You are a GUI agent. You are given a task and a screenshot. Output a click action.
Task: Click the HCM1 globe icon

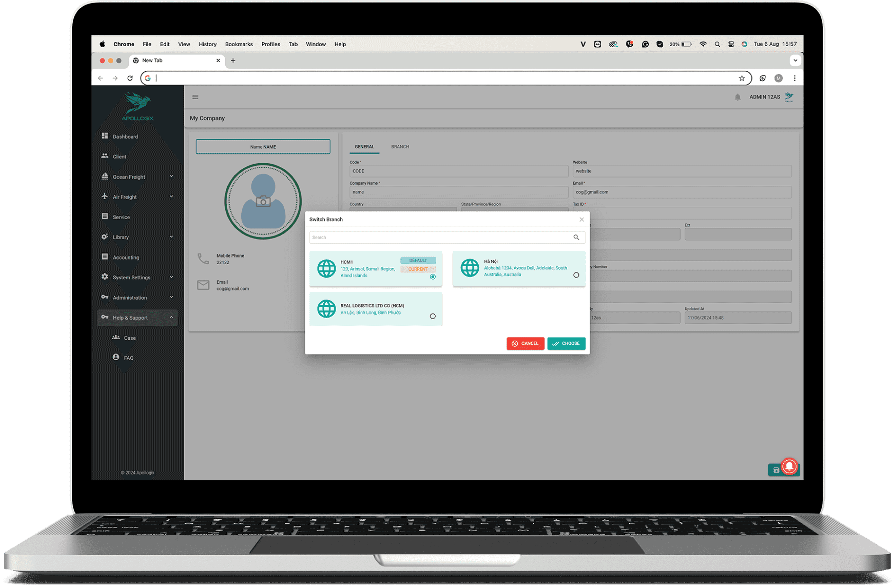click(326, 269)
